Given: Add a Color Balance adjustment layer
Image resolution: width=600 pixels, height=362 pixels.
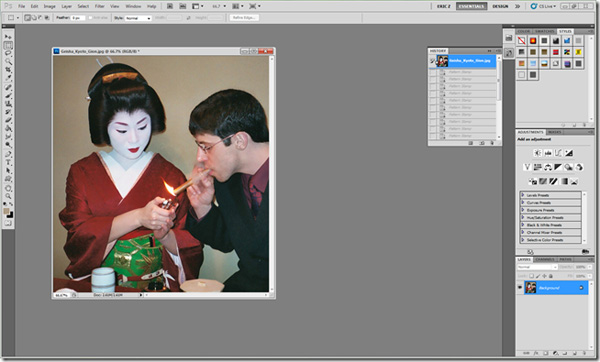Looking at the screenshot, I should [x=548, y=167].
